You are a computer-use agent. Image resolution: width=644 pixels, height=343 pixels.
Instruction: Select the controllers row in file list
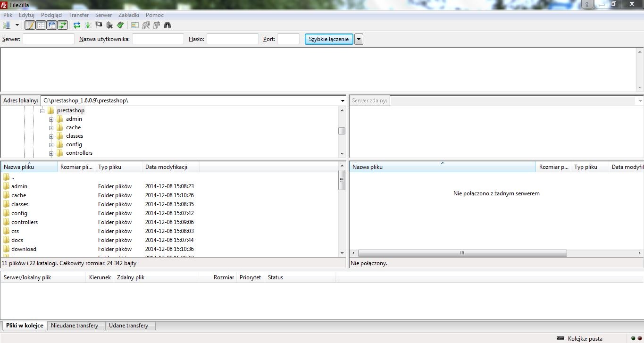point(170,222)
